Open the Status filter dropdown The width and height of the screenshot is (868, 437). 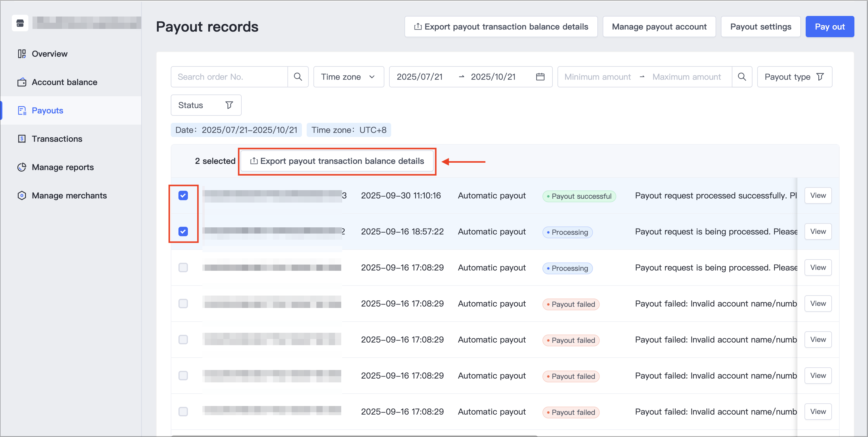point(206,105)
